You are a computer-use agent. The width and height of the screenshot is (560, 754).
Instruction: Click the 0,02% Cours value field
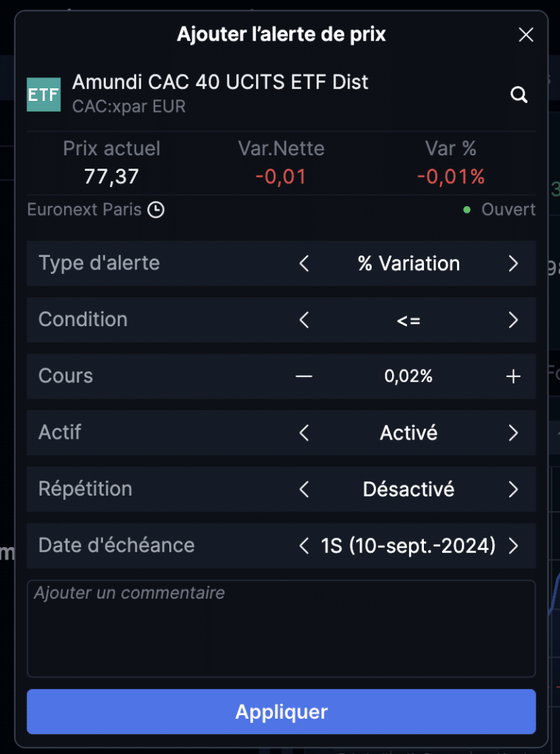pos(408,376)
